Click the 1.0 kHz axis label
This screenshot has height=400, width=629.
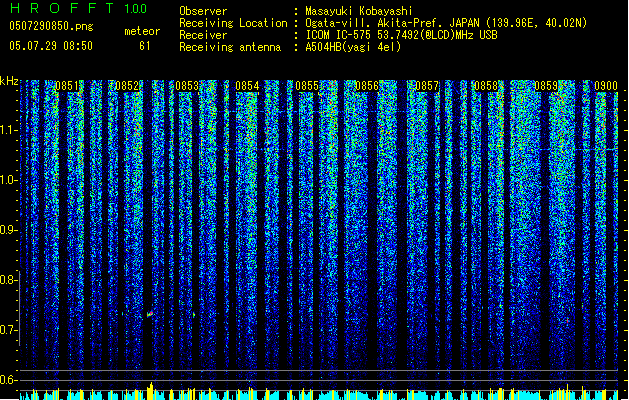(x=8, y=180)
